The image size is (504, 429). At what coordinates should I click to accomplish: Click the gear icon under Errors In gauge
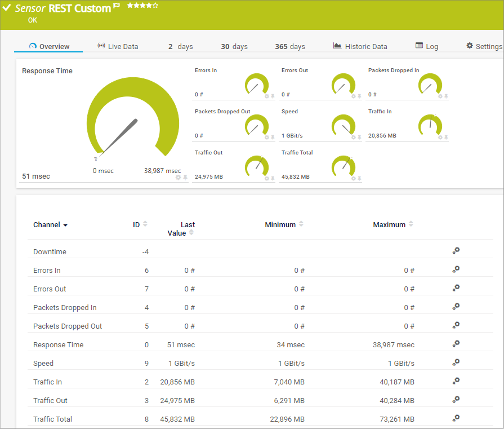(267, 96)
